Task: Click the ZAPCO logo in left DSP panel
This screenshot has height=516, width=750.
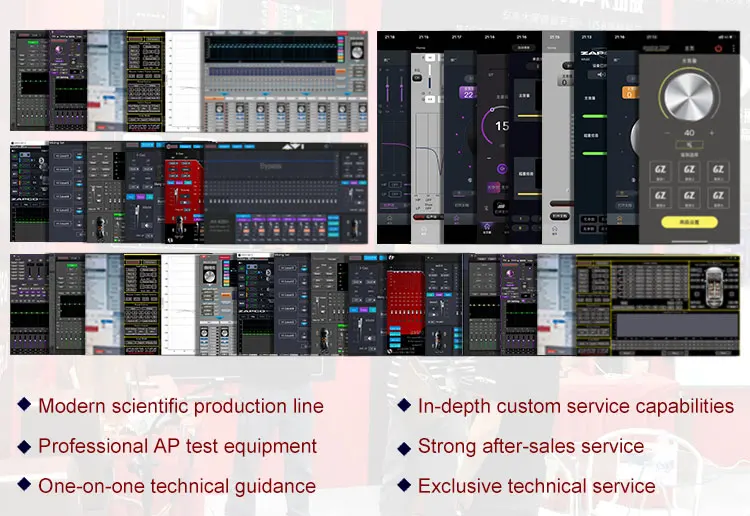Action: click(27, 197)
